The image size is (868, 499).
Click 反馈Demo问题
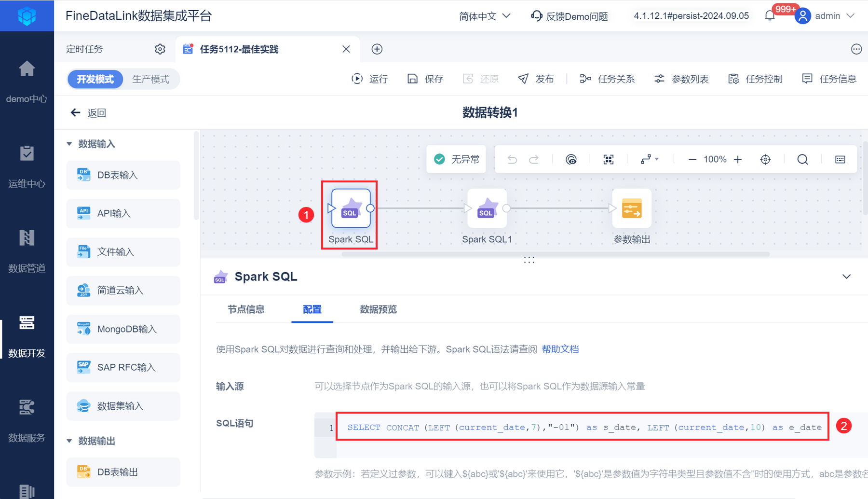(x=569, y=16)
